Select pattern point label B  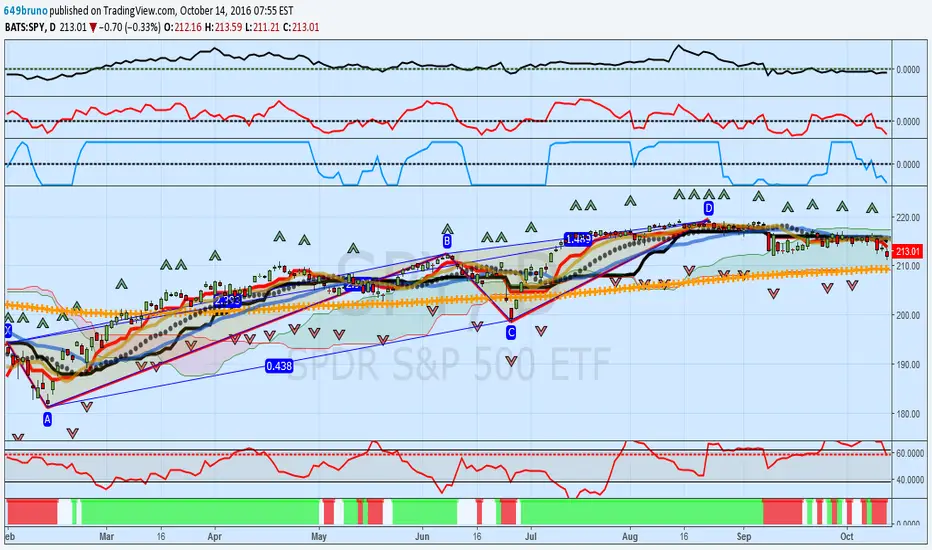[x=447, y=241]
